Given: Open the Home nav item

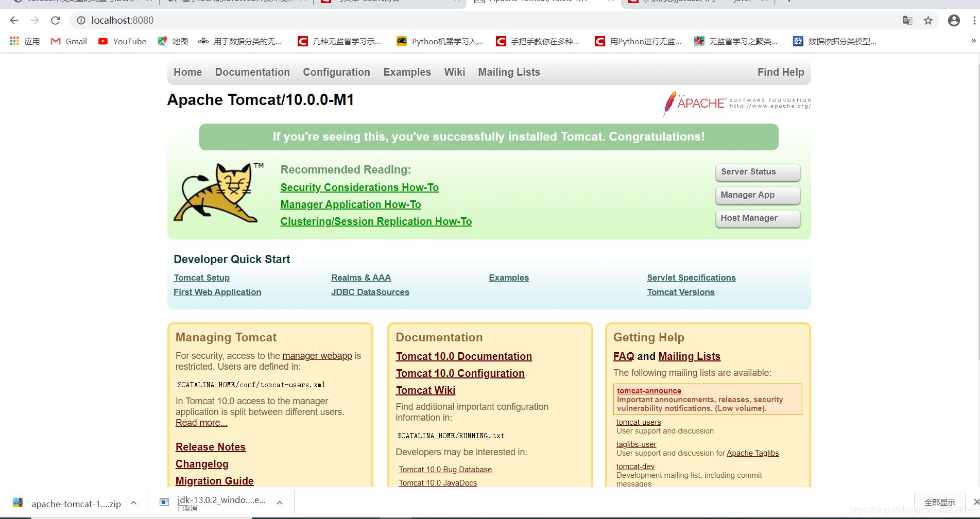Looking at the screenshot, I should click(187, 72).
